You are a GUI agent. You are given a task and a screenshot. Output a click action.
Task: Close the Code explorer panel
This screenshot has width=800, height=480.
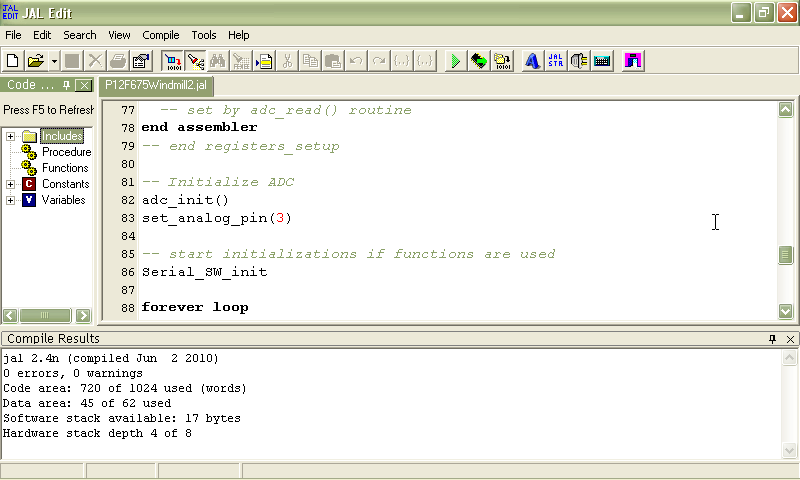pyautogui.click(x=84, y=86)
